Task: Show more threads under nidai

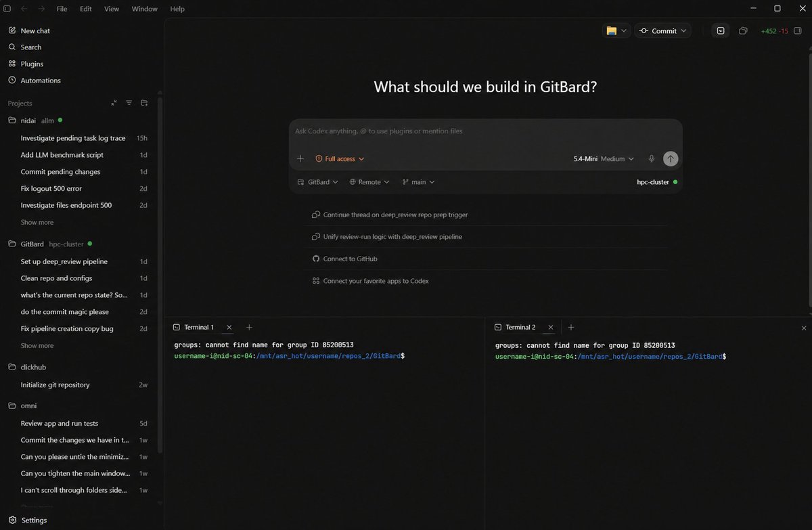Action: point(37,222)
